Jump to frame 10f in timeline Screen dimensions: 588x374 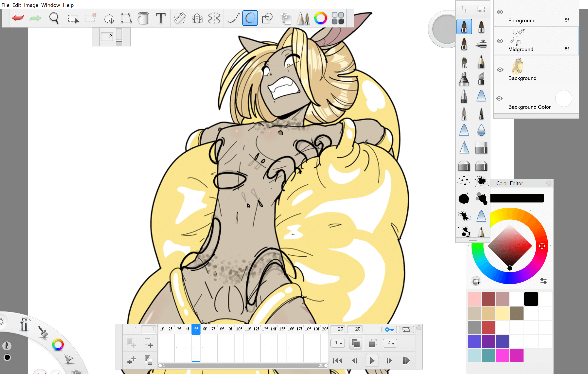click(239, 329)
